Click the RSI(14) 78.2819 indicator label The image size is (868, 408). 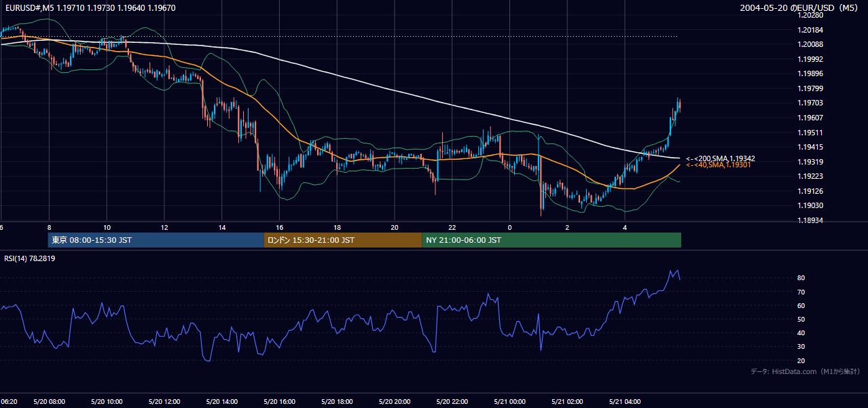click(x=29, y=258)
